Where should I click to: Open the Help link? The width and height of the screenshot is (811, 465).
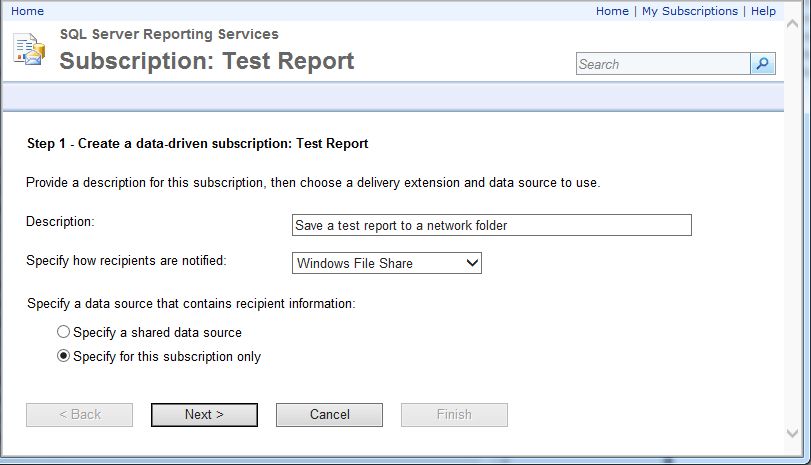[x=763, y=11]
